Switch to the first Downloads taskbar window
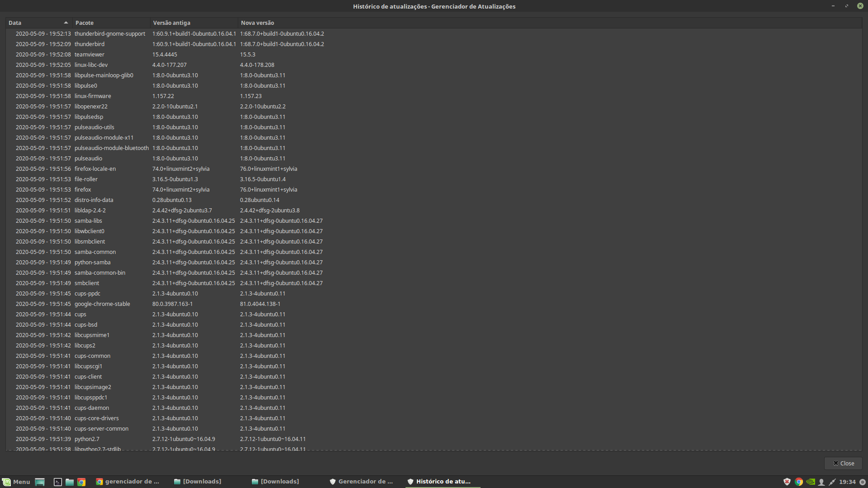This screenshot has width=868, height=488. click(198, 482)
